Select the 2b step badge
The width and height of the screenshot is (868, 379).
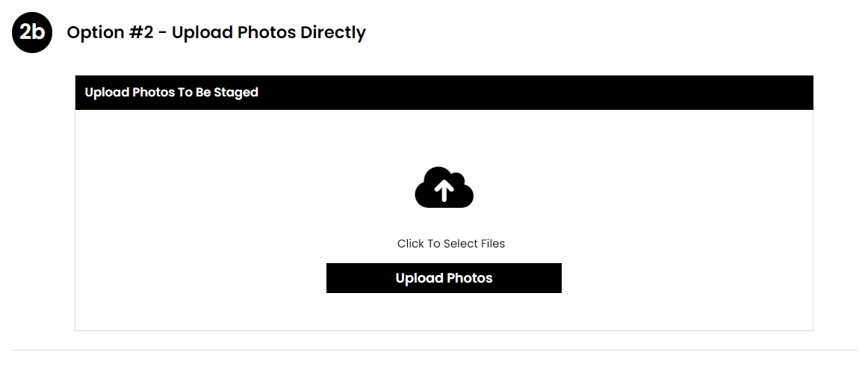click(32, 32)
